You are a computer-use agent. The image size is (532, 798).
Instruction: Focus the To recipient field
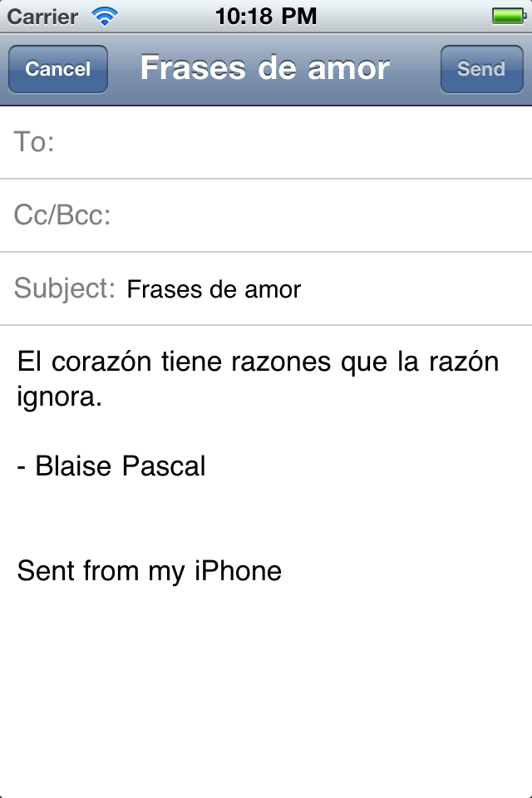[x=291, y=143]
